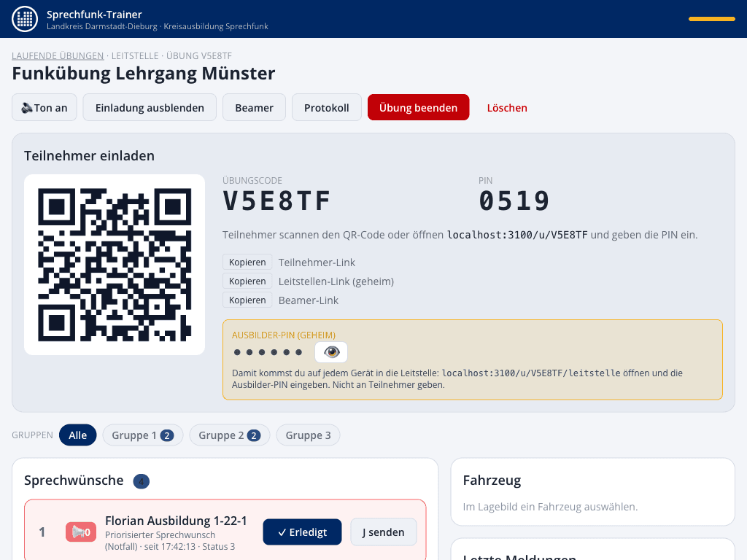
Task: Click the masked Ausbilder-PIN dots
Action: point(268,352)
